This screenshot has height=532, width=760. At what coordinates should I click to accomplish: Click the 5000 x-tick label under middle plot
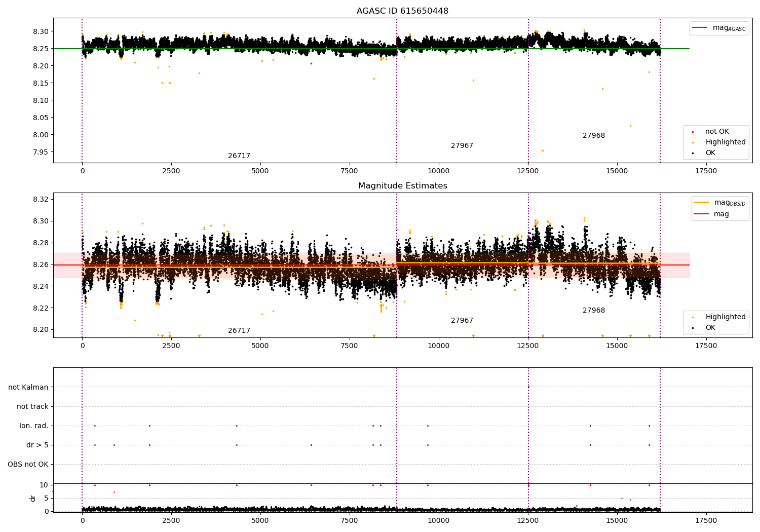tap(260, 346)
